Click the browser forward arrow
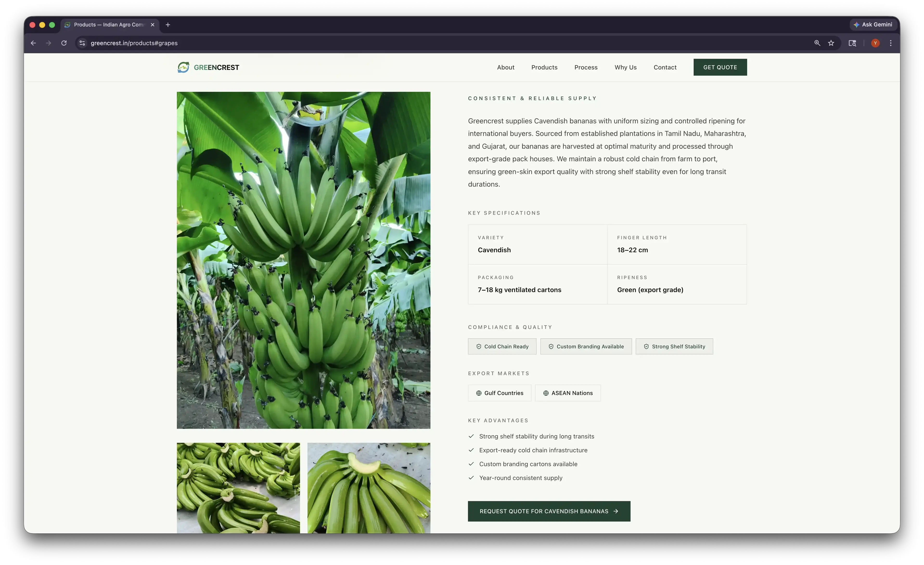The width and height of the screenshot is (924, 565). [48, 43]
